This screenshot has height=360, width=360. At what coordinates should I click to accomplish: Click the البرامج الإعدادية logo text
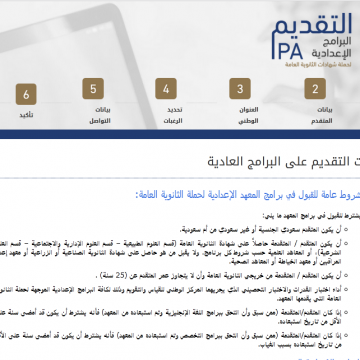(332, 47)
